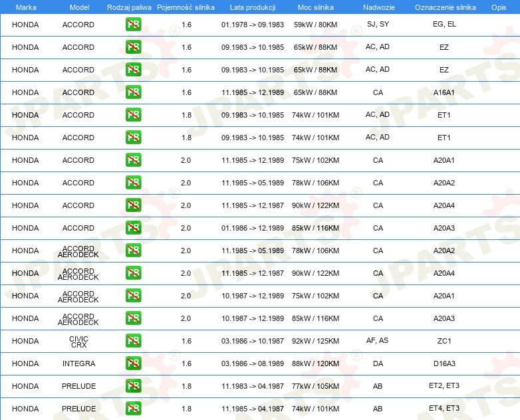The image size is (520, 420).
Task: Select '90kW / 122KM' in the Accord Aerodeck row
Action: [x=315, y=273]
